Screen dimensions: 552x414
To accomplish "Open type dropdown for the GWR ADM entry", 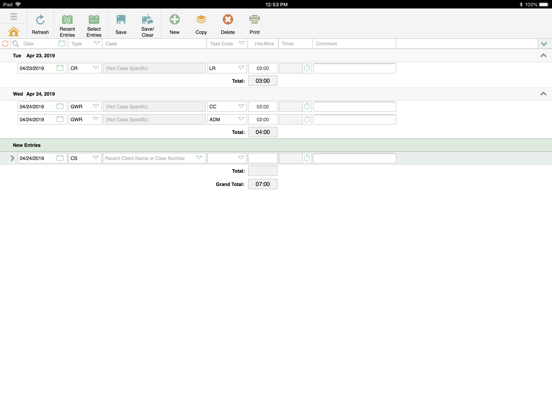I will coord(96,119).
